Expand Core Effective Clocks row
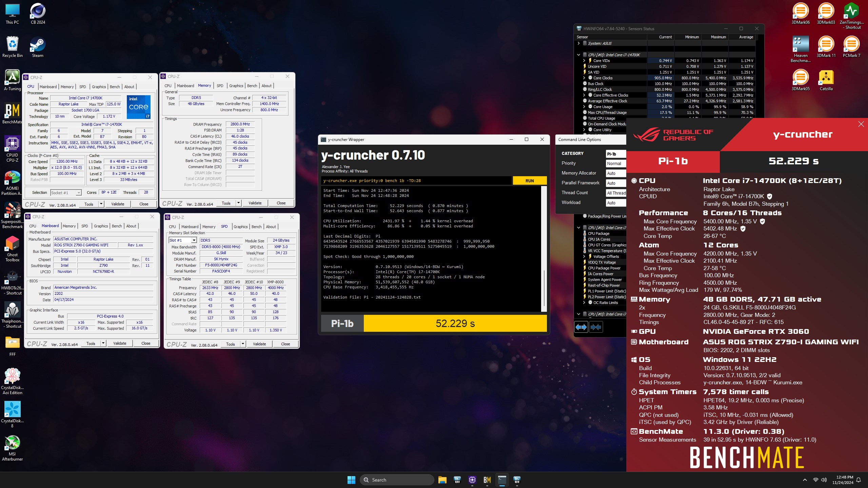Image resolution: width=868 pixels, height=488 pixels. point(584,95)
